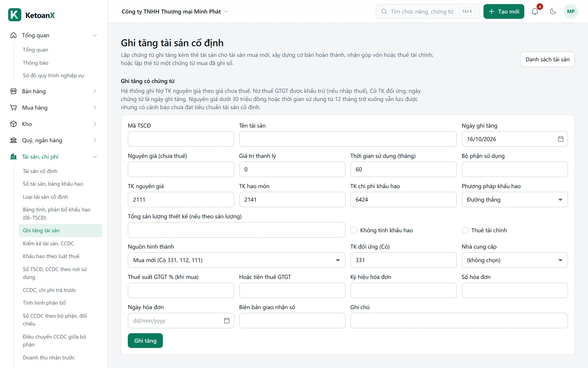Click the Tài sản, chi phí building icon
The image size is (588, 368).
pos(13,157)
